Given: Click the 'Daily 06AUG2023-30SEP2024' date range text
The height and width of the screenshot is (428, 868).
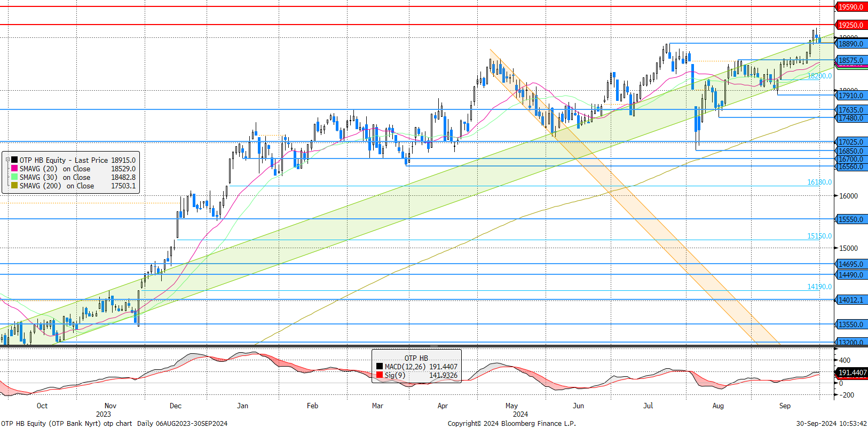Looking at the screenshot, I should point(182,423).
